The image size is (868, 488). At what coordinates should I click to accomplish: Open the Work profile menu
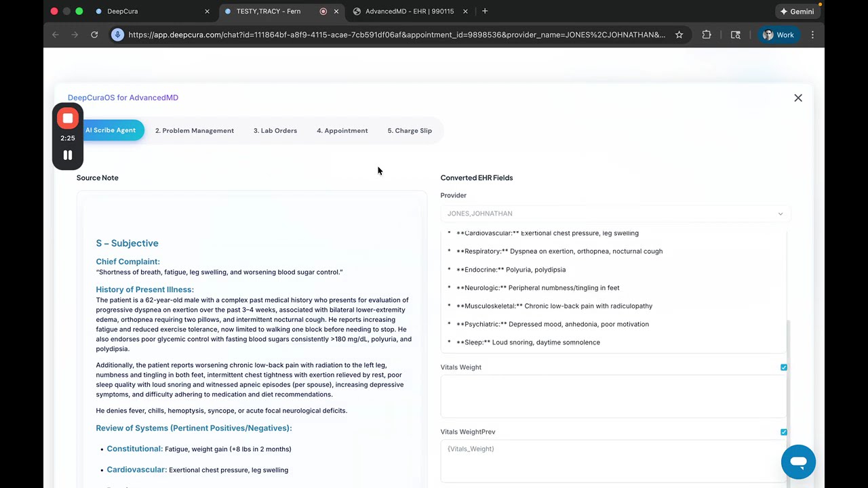[778, 35]
